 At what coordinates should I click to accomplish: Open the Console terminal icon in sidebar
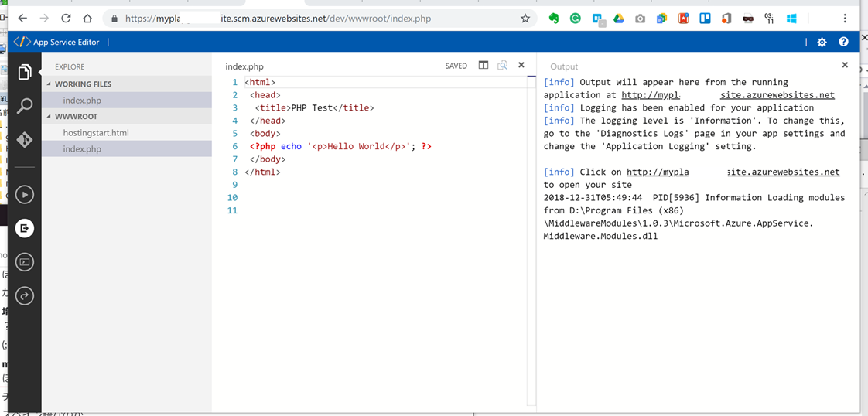coord(24,261)
